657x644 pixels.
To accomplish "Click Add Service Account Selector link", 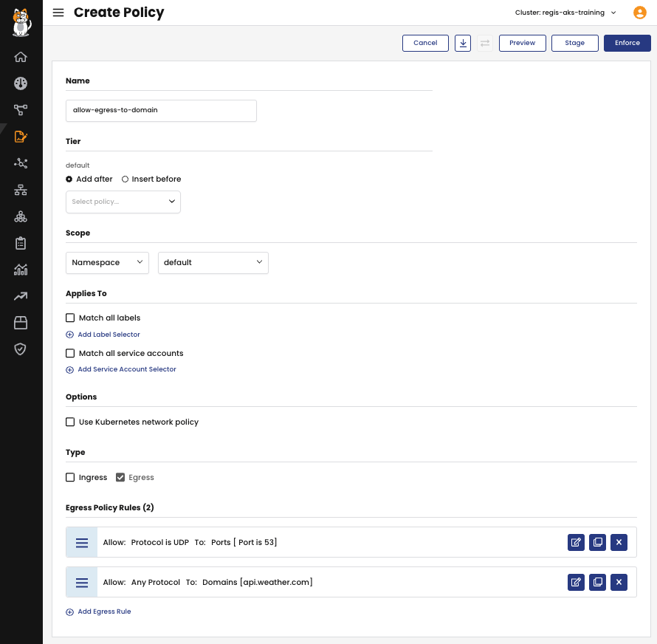I will [x=121, y=369].
